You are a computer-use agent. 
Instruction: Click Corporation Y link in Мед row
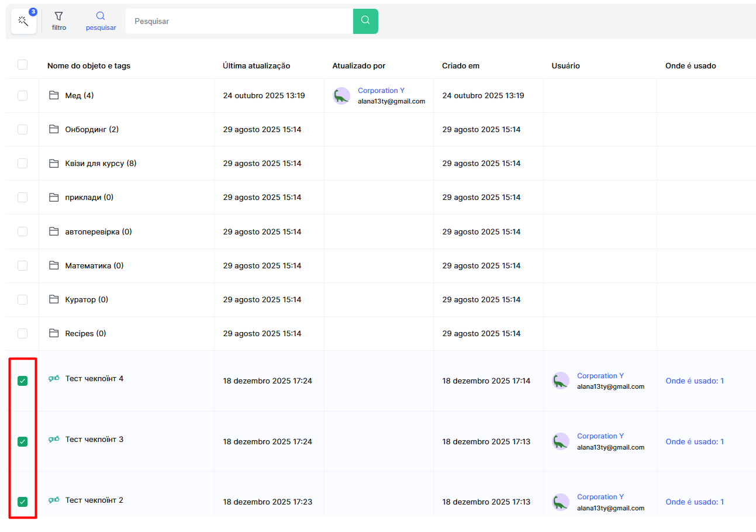pos(381,91)
